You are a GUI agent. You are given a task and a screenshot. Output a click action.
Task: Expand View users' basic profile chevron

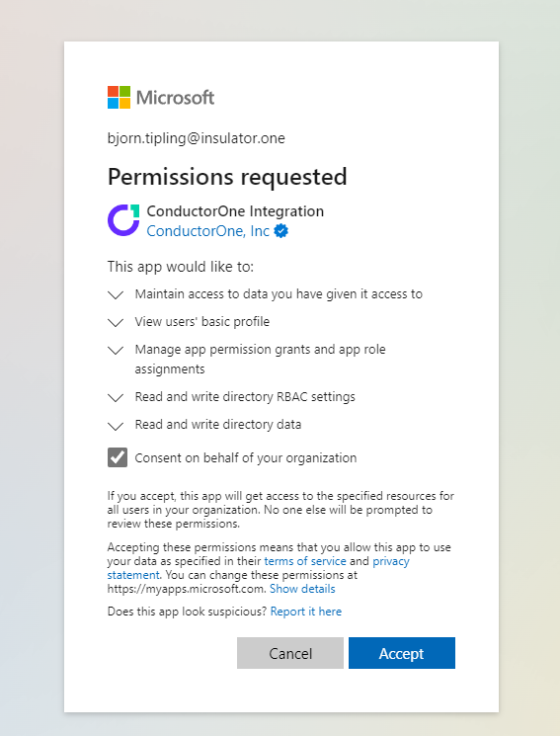pos(116,322)
